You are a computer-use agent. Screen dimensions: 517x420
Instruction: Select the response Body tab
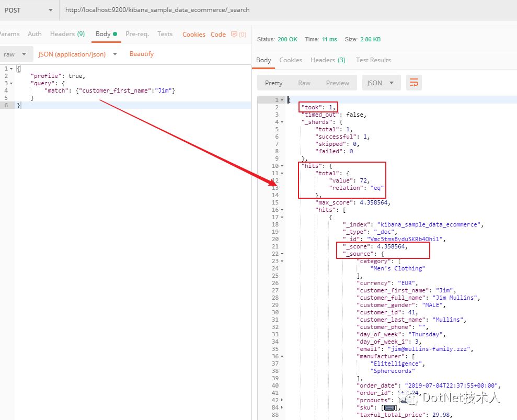pos(263,60)
